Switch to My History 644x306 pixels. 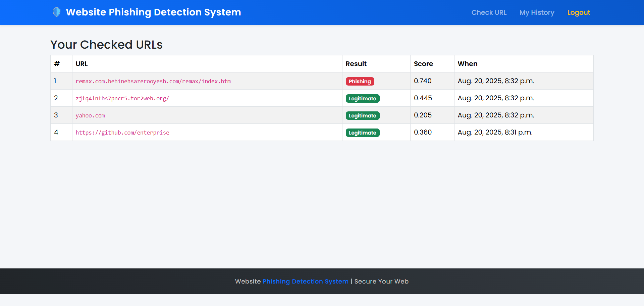pyautogui.click(x=537, y=12)
